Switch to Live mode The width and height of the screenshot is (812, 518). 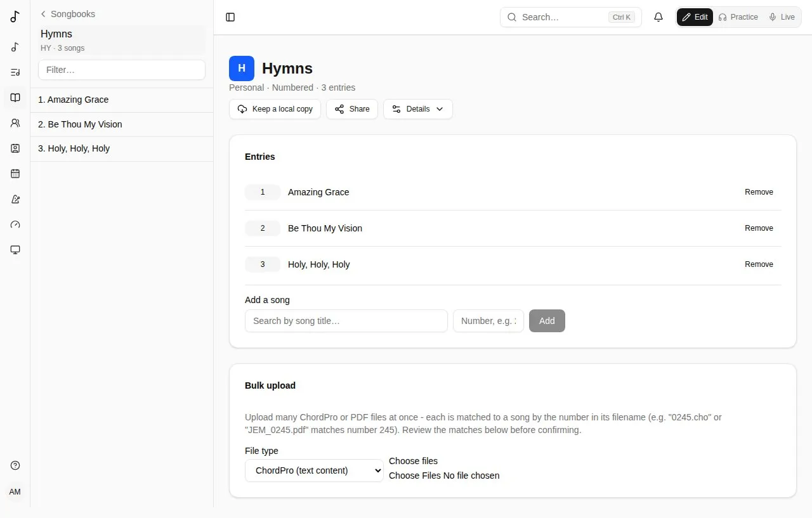pos(782,17)
